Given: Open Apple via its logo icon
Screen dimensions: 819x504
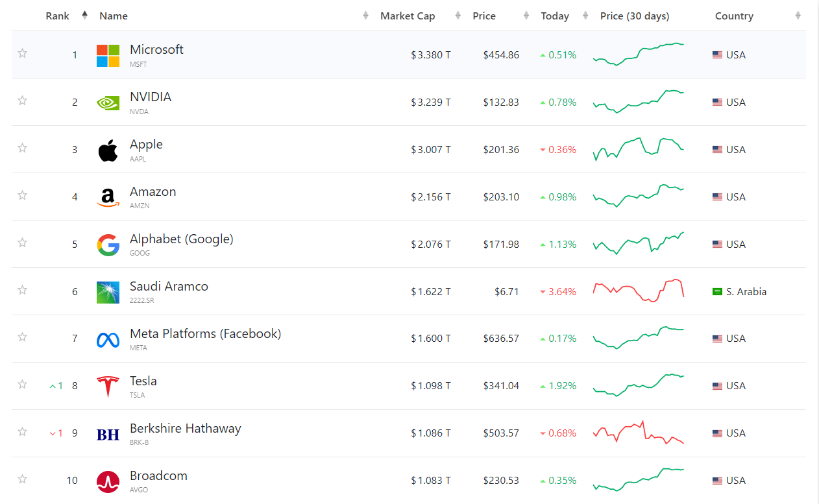Looking at the screenshot, I should click(x=108, y=150).
